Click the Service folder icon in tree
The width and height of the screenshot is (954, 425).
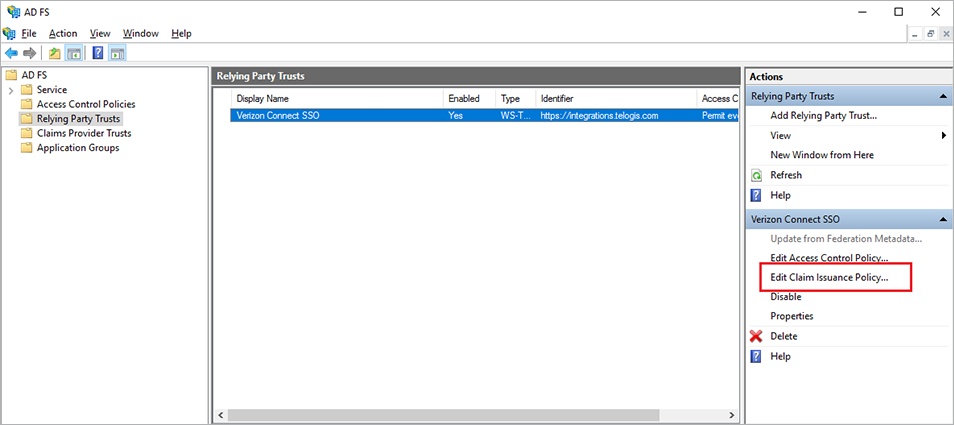26,89
